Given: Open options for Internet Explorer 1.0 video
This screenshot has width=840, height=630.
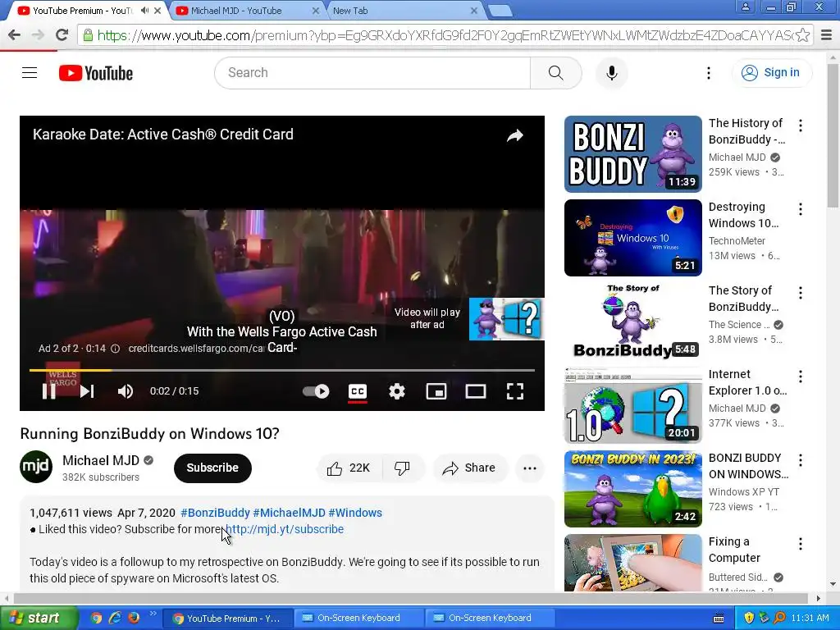Looking at the screenshot, I should [801, 376].
